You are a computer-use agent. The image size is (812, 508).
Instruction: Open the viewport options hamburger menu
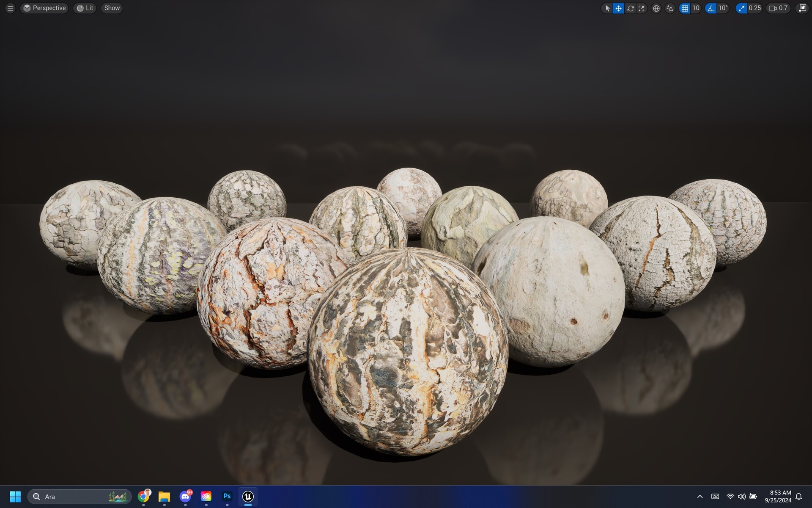10,8
